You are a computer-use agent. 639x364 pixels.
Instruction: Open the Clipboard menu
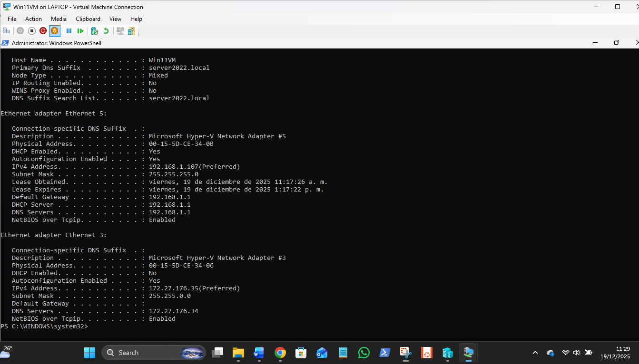pyautogui.click(x=88, y=19)
